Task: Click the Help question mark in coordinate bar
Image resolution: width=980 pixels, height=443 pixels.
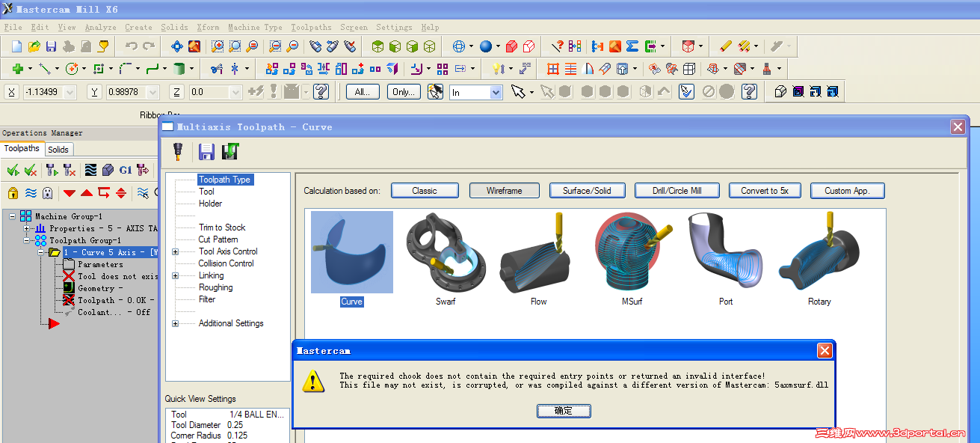Action: point(321,92)
